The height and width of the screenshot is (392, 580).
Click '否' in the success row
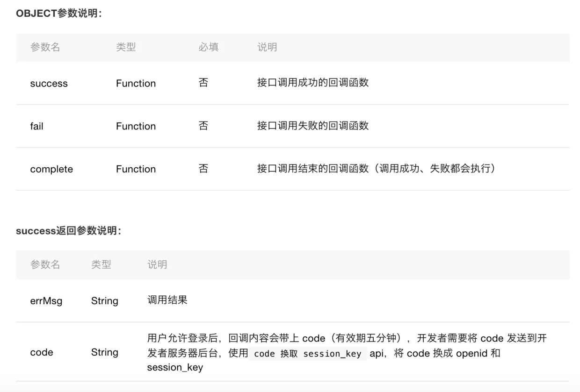[203, 83]
